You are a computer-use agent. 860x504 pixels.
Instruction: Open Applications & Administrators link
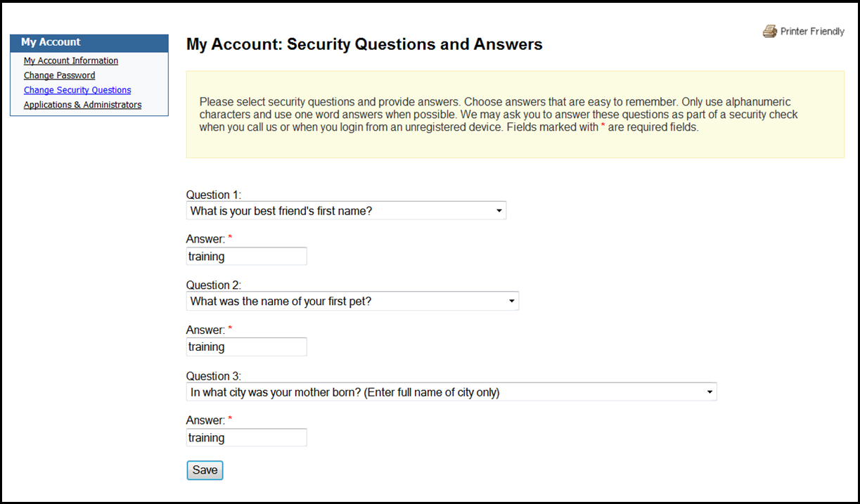pyautogui.click(x=82, y=105)
